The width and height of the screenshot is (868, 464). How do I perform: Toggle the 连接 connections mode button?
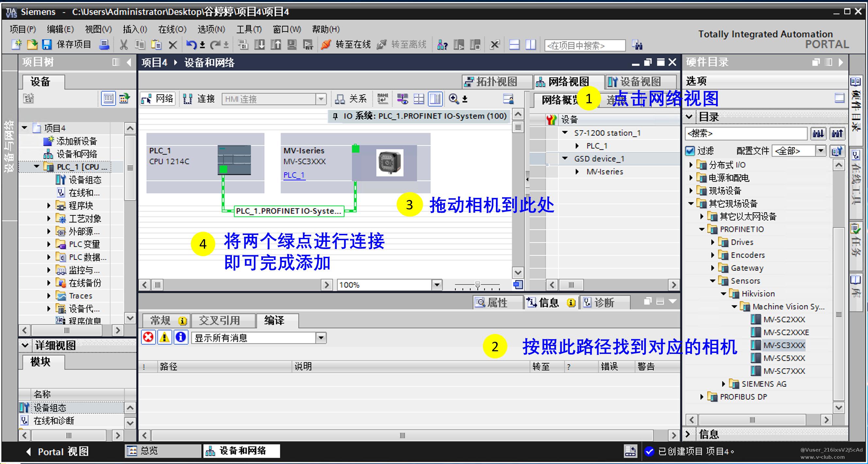click(x=199, y=99)
